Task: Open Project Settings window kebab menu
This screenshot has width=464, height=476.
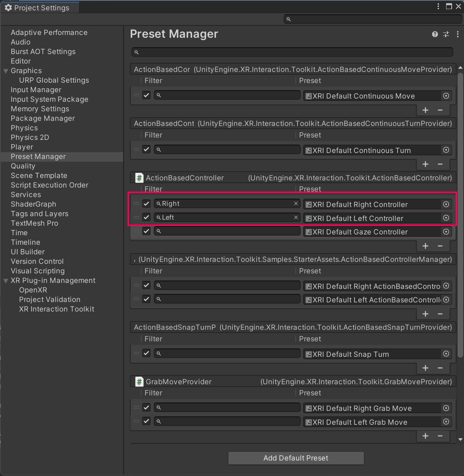Action: [438, 6]
